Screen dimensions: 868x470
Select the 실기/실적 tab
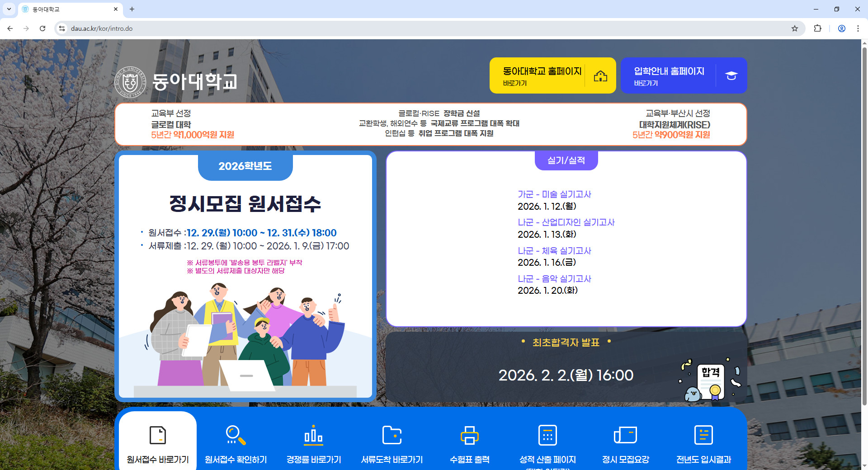(x=566, y=160)
